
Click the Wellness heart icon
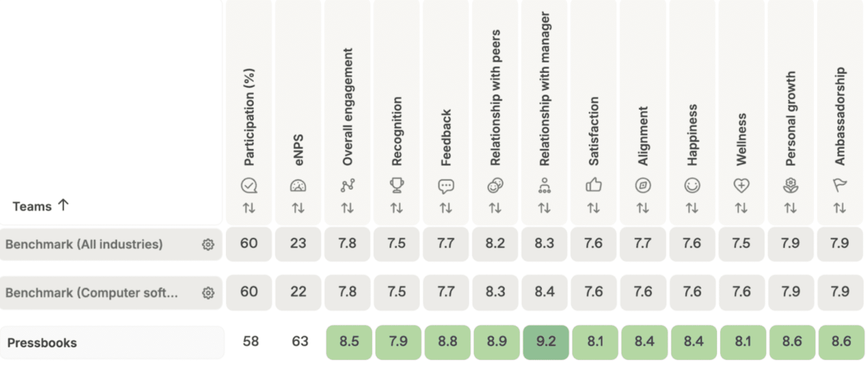coord(741,186)
